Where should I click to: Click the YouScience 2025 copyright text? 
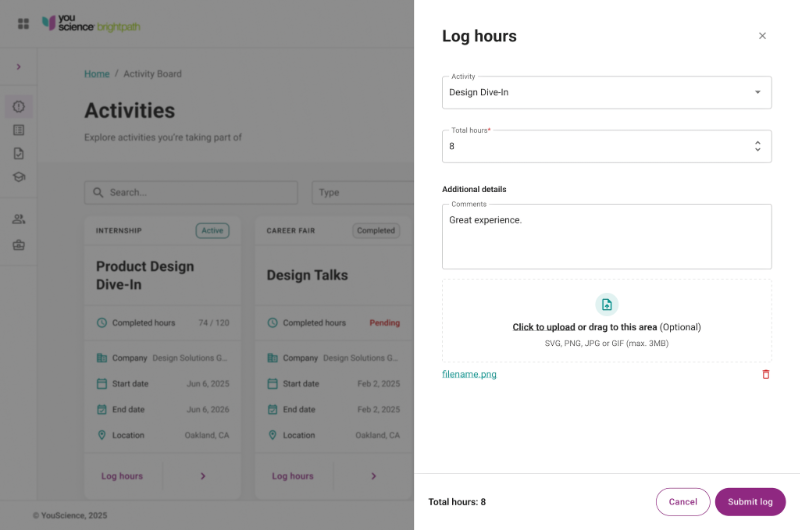[70, 515]
